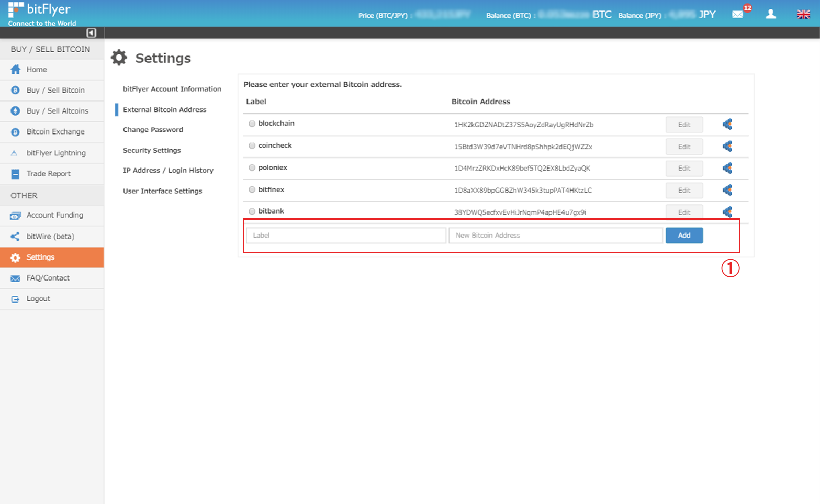Select the poloniex radio button
This screenshot has height=504, width=820.
click(x=252, y=167)
